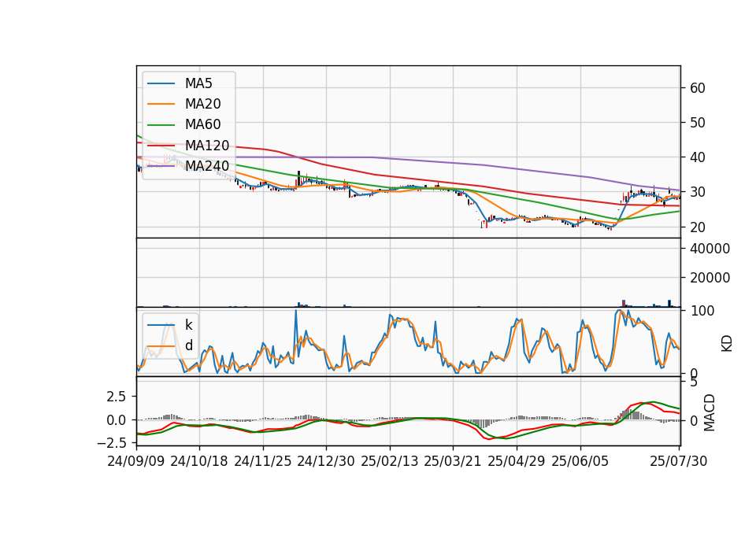756x543 pixels.
Task: Click the 24/11/25 date axis label
Action: (263, 461)
